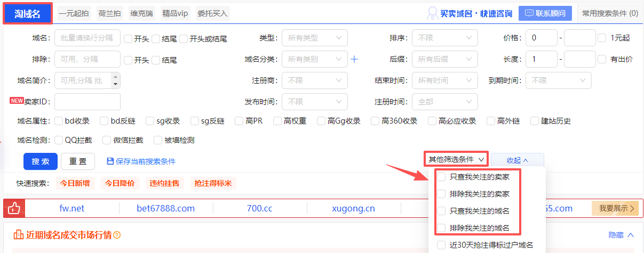This screenshot has height=253, width=644.
Task: Expand 结束时间 dropdown
Action: [x=445, y=80]
